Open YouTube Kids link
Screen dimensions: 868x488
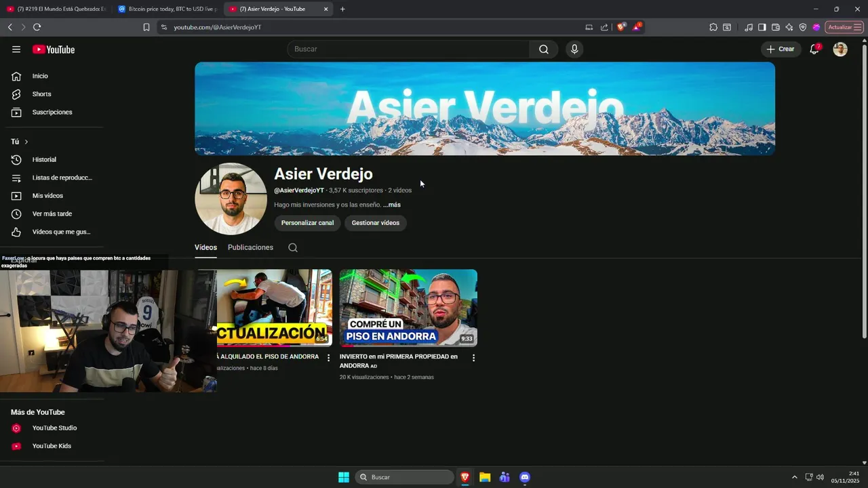pyautogui.click(x=52, y=446)
